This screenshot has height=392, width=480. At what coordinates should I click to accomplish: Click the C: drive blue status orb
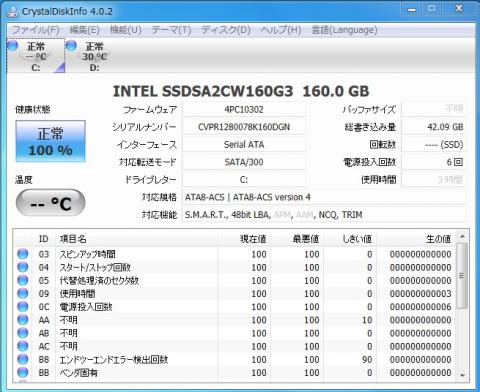point(13,45)
